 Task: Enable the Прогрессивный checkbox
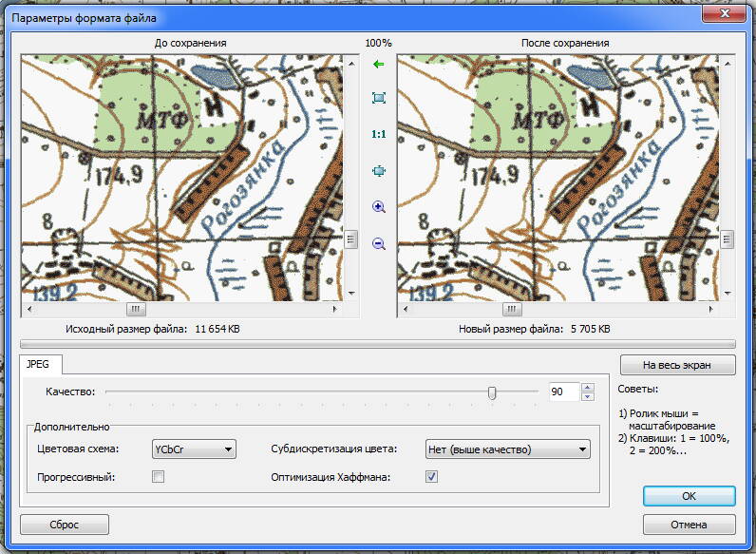click(159, 477)
